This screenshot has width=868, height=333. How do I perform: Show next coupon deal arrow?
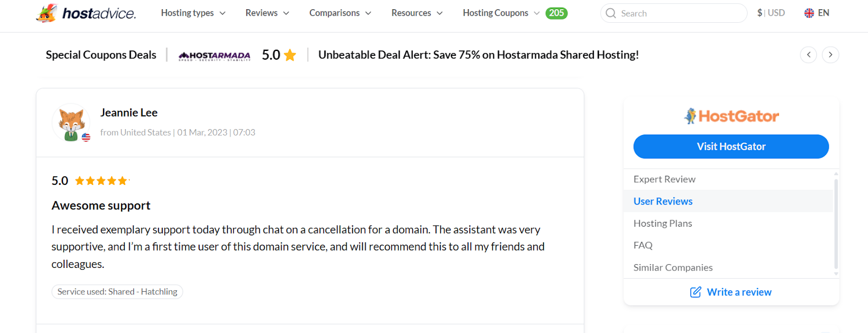[x=831, y=55]
